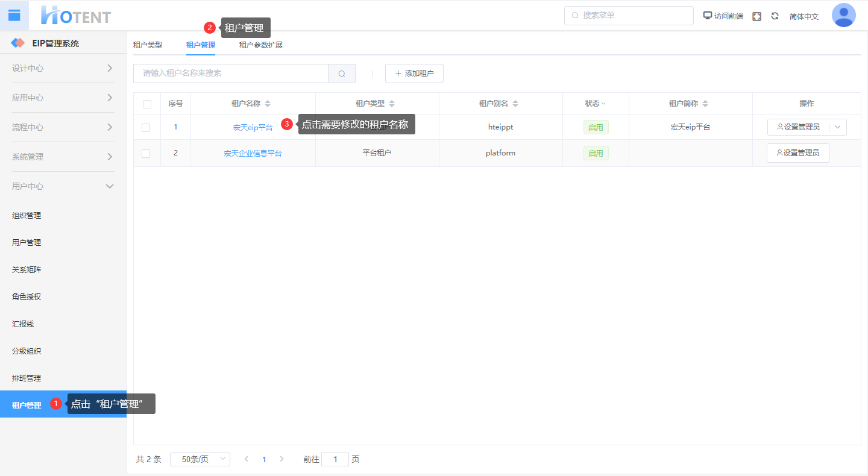Click the 共 2 条 total count

[149, 459]
